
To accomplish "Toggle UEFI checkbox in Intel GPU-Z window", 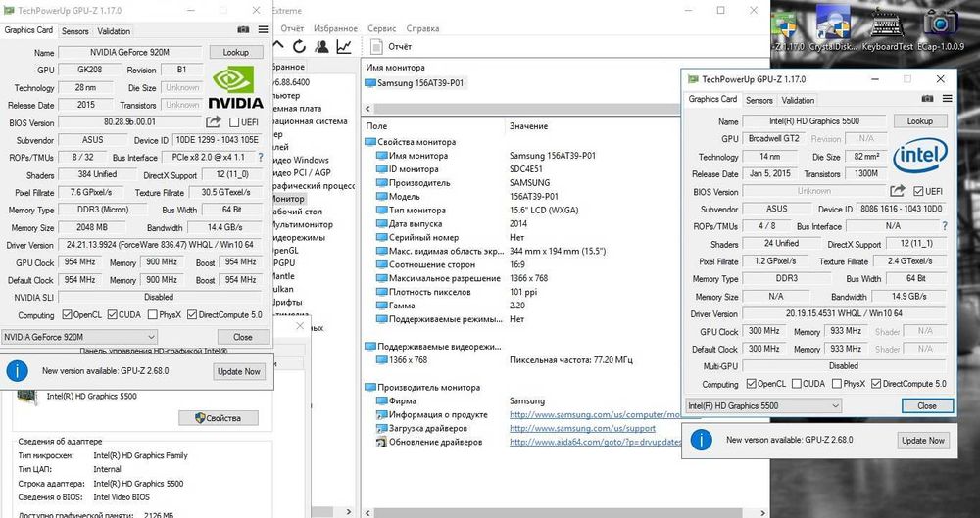I will 918,191.
